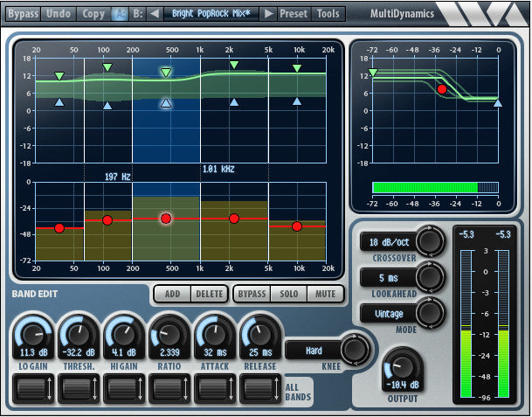Viewport: 532px width, 417px height.
Task: Click the Lookahead knob
Action: click(x=429, y=277)
